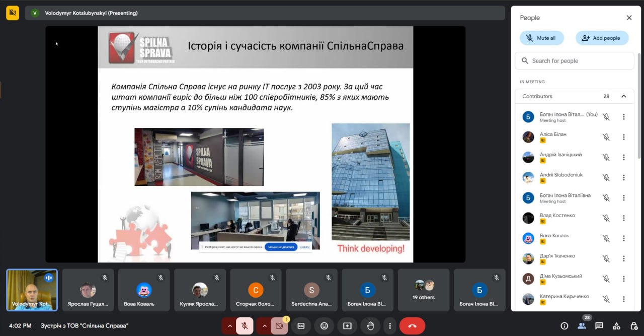Click the Add people button
Image resolution: width=644 pixels, height=336 pixels.
[602, 38]
